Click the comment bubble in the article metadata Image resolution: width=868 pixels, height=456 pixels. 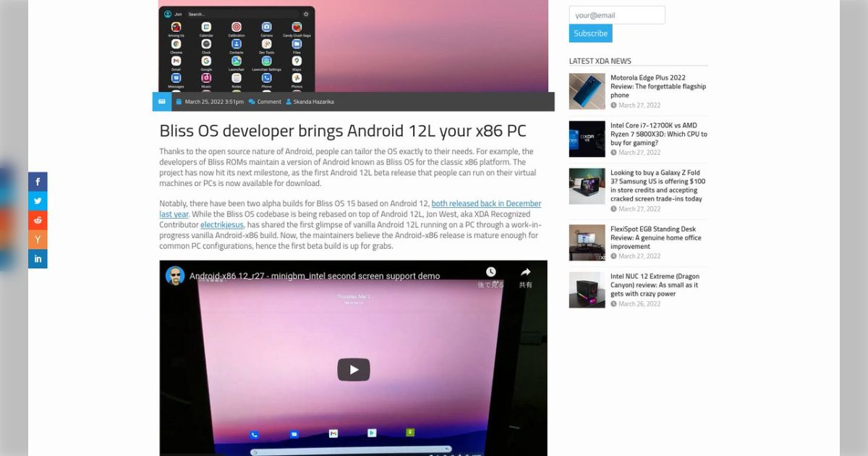253,101
